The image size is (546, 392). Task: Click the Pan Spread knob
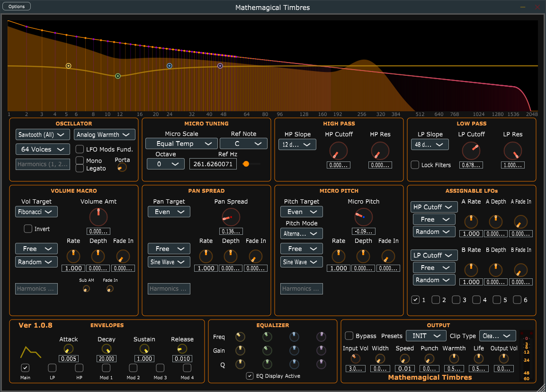pyautogui.click(x=231, y=217)
